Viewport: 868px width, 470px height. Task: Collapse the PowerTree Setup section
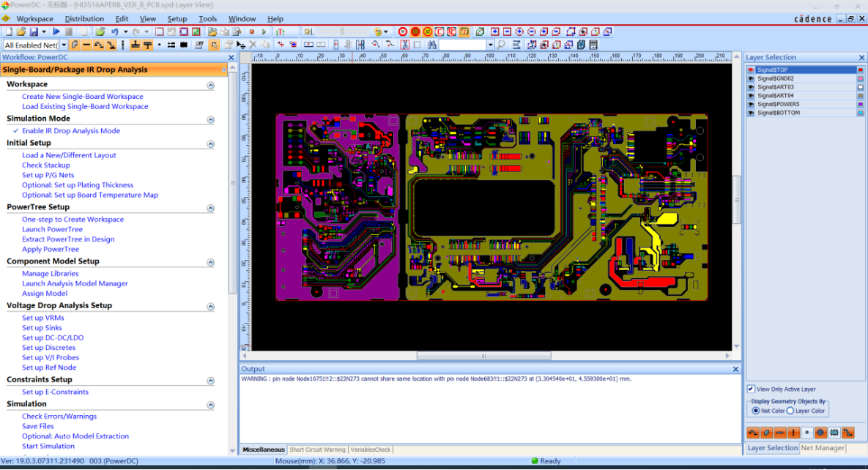tap(210, 208)
